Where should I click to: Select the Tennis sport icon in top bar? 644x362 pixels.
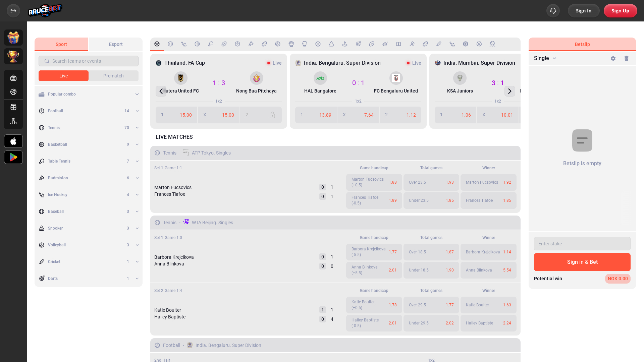pyautogui.click(x=170, y=44)
